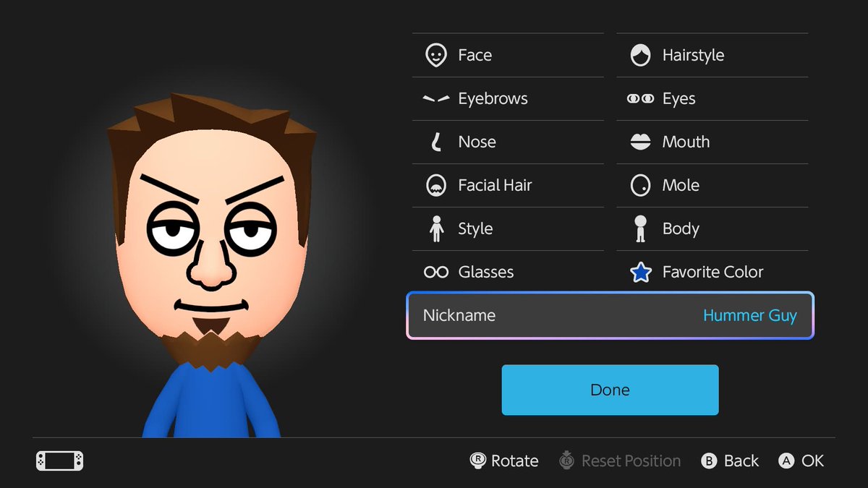Screen dimensions: 868x488
Task: Click B Back in the bottom bar
Action: 729,461
